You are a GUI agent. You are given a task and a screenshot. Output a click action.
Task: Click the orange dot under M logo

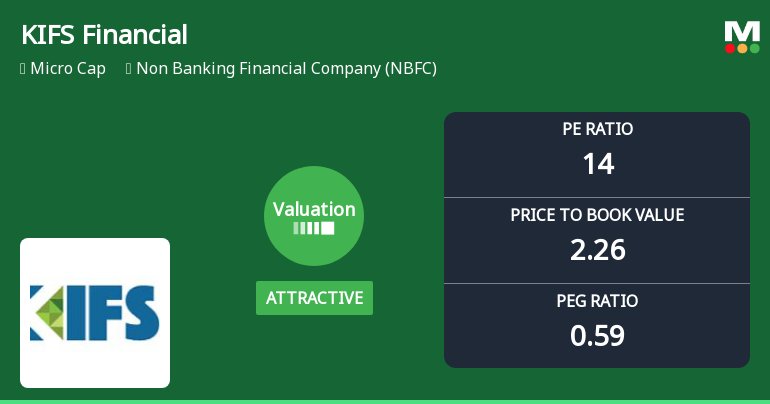[742, 48]
